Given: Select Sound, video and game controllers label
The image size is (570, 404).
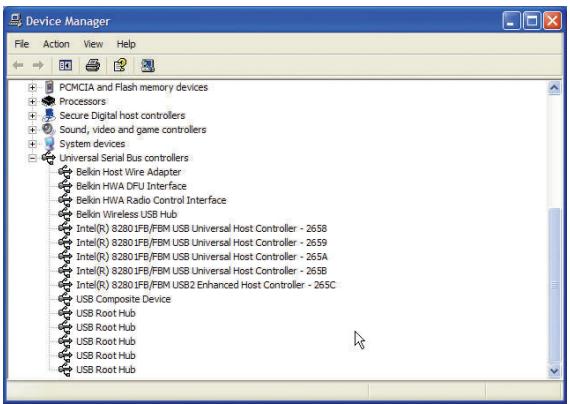Looking at the screenshot, I should pos(133,129).
